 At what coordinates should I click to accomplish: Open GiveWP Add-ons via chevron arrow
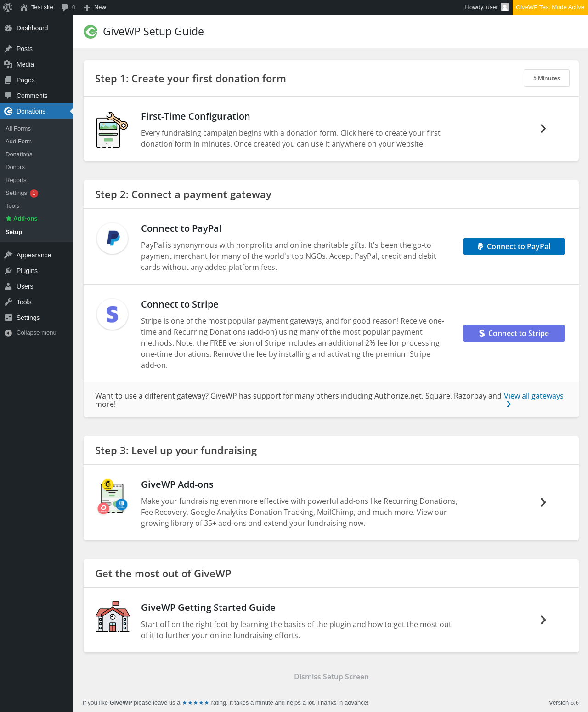pos(543,502)
